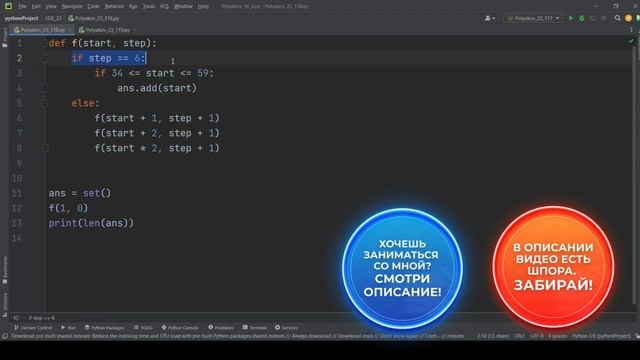Start debugging with the bug icon
Image resolution: width=640 pixels, height=360 pixels.
coord(582,18)
